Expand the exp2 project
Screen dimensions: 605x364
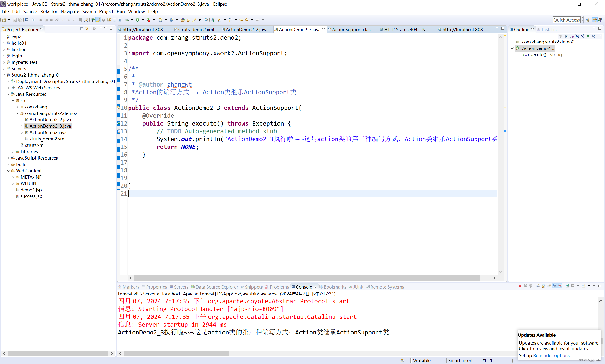pyautogui.click(x=4, y=37)
